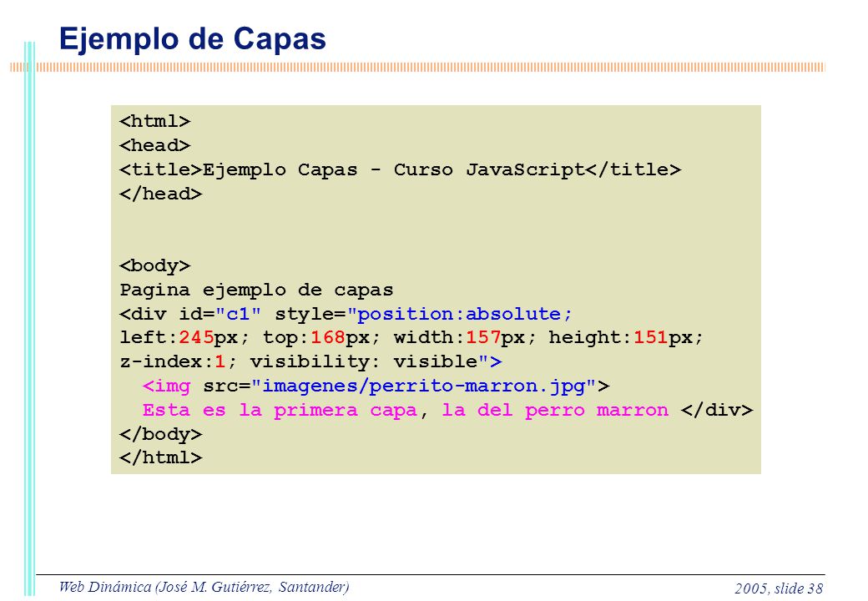Click the closing </head> tag line
The width and height of the screenshot is (868, 601).
pyautogui.click(x=161, y=194)
